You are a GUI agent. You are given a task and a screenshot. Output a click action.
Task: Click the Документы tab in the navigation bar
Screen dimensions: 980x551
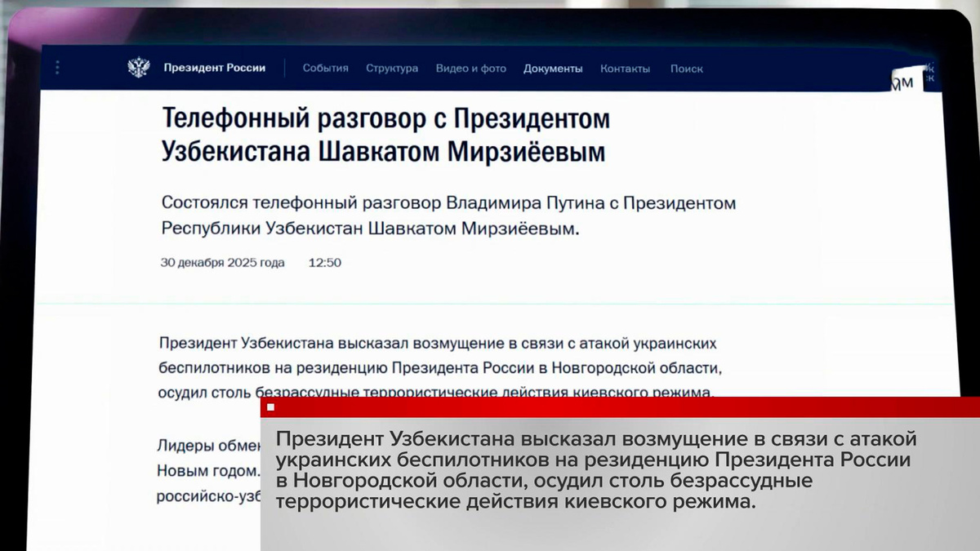pyautogui.click(x=553, y=69)
